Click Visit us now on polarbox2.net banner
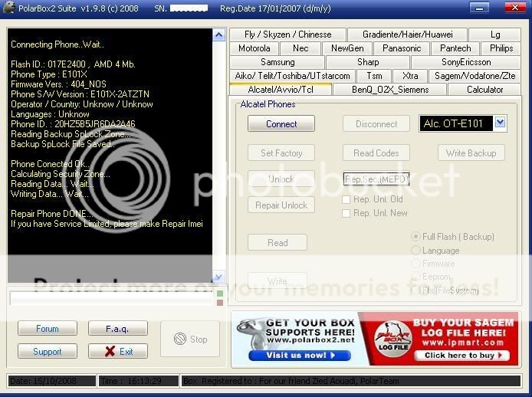Screen dimensions: 532x397 point(300,356)
